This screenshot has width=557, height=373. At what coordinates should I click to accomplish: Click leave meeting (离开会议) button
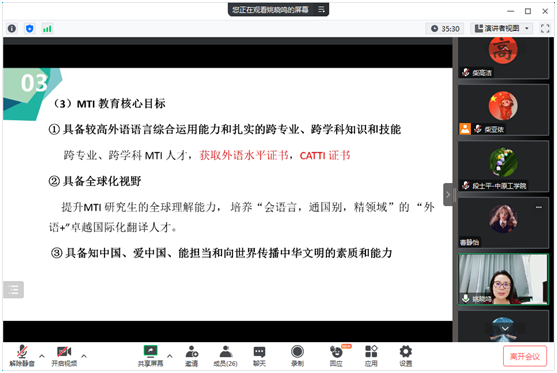525,356
